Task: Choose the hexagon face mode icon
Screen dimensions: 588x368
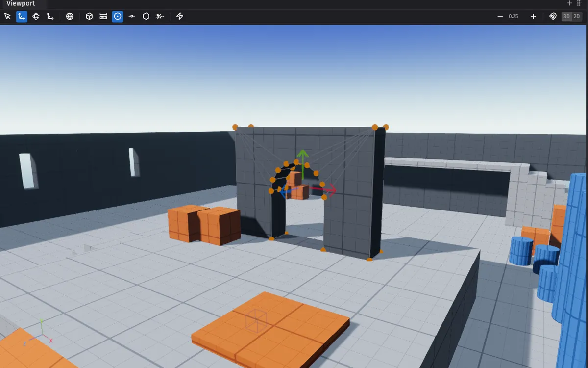Action: pyautogui.click(x=146, y=16)
